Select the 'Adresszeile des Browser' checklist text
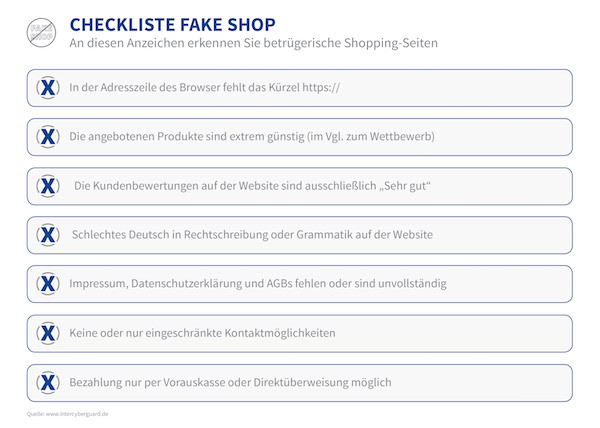The height and width of the screenshot is (428, 600). click(x=204, y=88)
